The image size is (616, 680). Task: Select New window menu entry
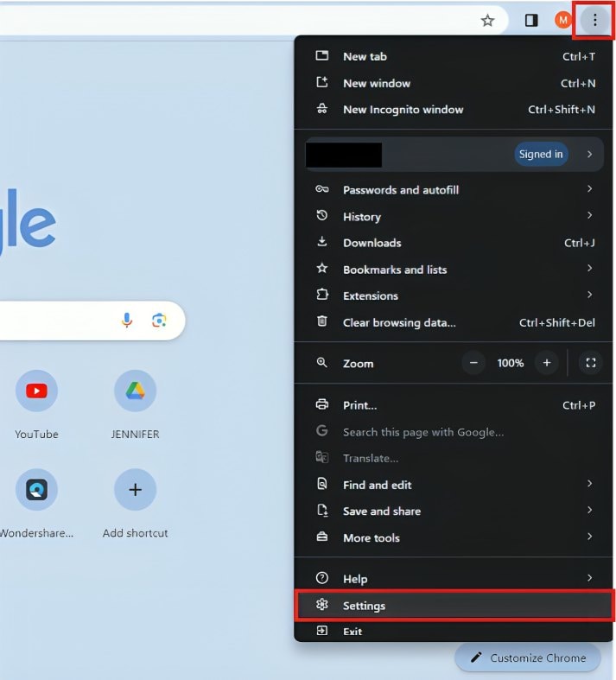[x=454, y=83]
